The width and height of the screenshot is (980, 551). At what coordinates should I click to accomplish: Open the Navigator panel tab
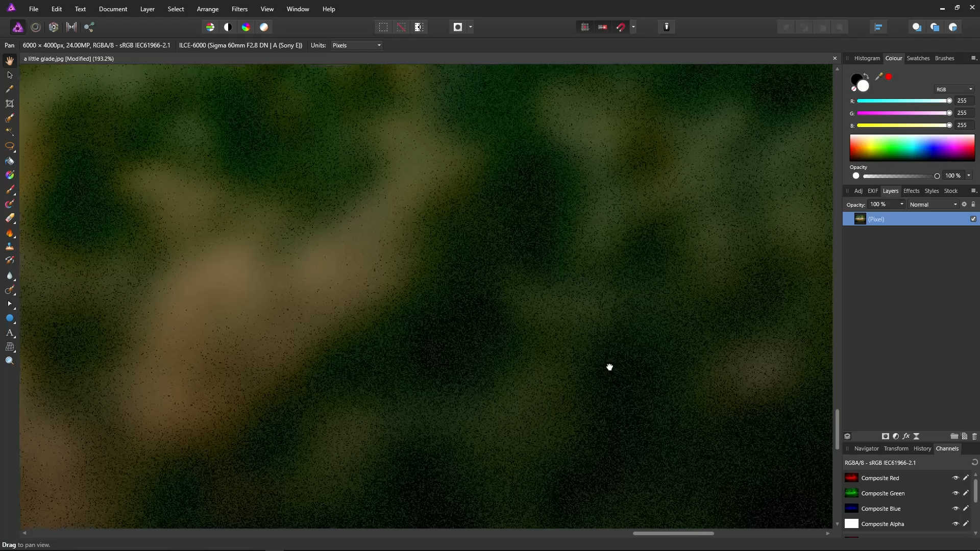pos(866,448)
